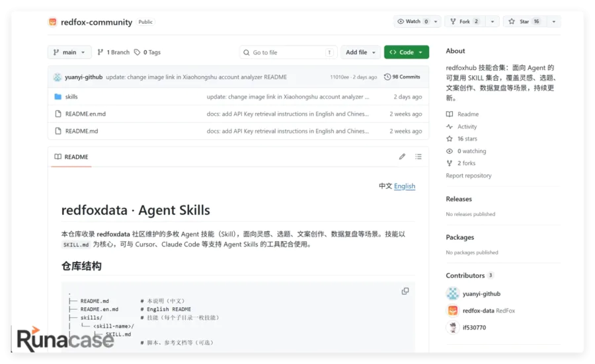Open the README outline list icon
Viewport: 595px width, 364px height.
point(418,157)
